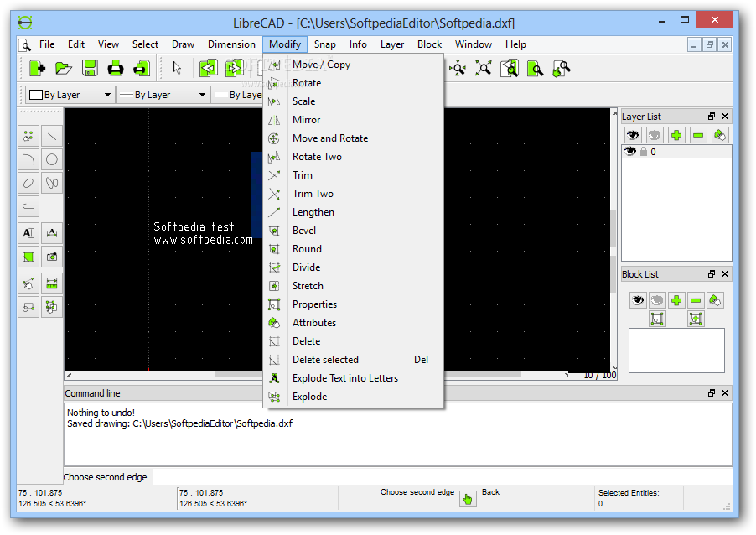Toggle visibility eye of layer 0
Screen dimensions: 756x535
point(630,152)
